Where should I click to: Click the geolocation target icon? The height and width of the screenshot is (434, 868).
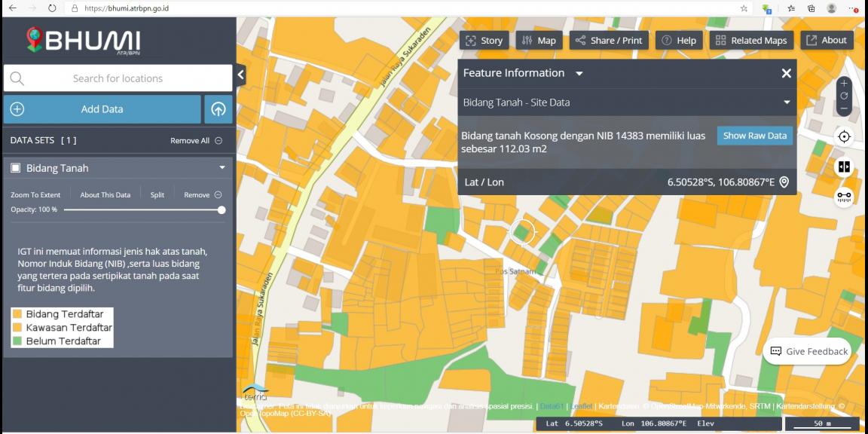(844, 136)
